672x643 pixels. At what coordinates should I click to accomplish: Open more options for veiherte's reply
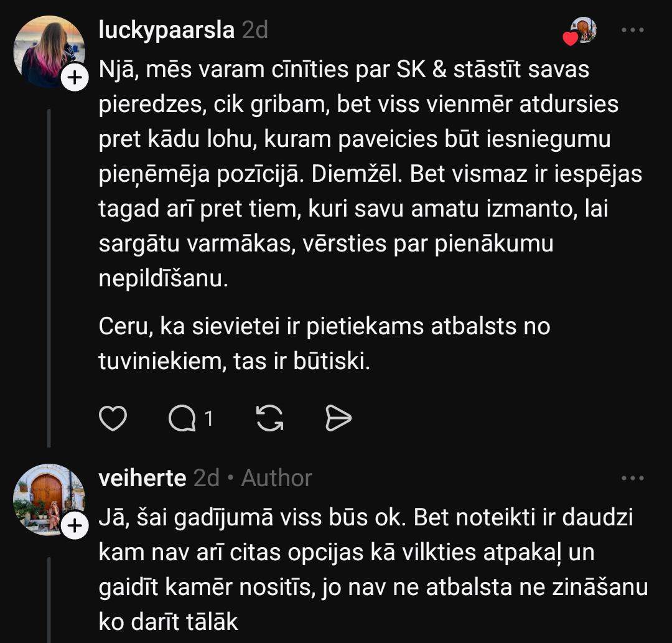(x=633, y=478)
